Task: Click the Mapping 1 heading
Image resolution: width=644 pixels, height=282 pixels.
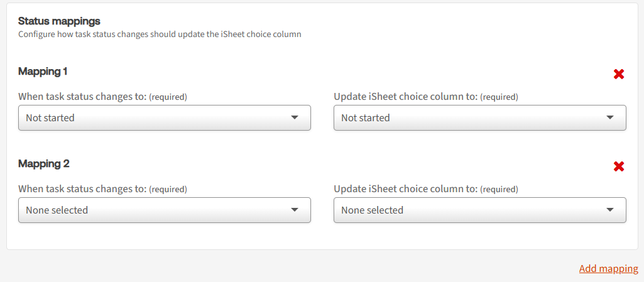Action: [43, 72]
